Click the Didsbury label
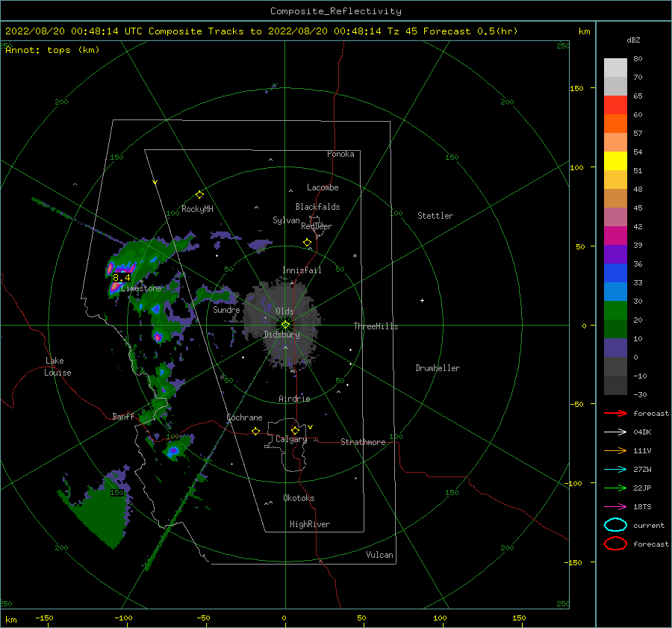The image size is (672, 628). [x=281, y=335]
